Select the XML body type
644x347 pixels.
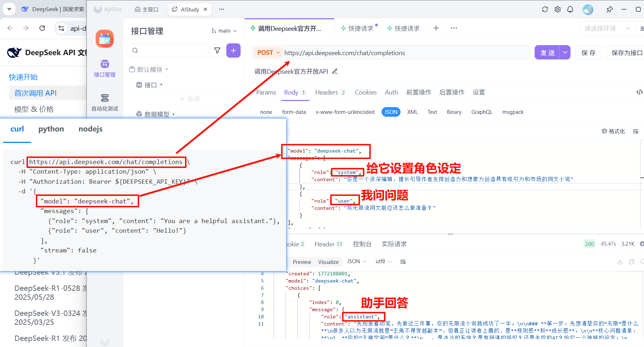tap(412, 112)
